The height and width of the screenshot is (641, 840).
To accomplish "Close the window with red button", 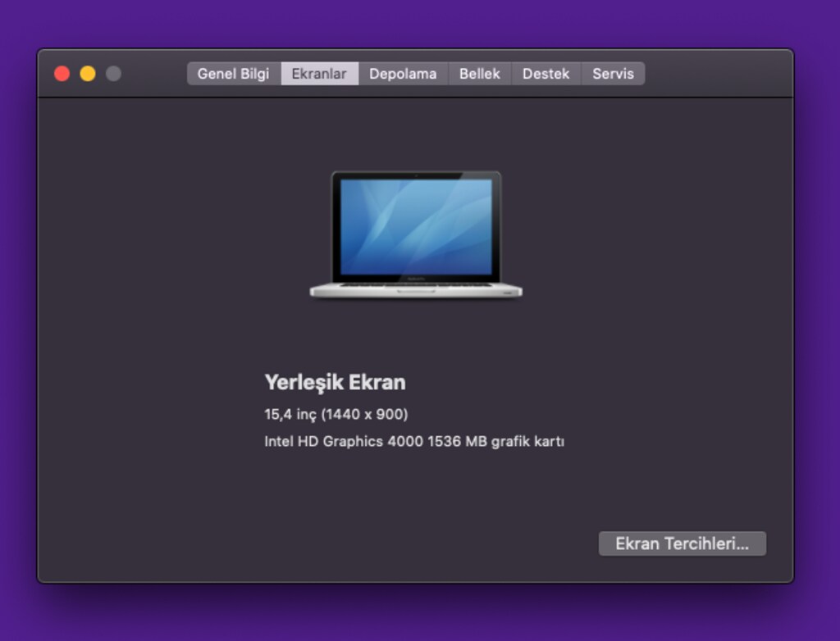I will click(x=62, y=74).
